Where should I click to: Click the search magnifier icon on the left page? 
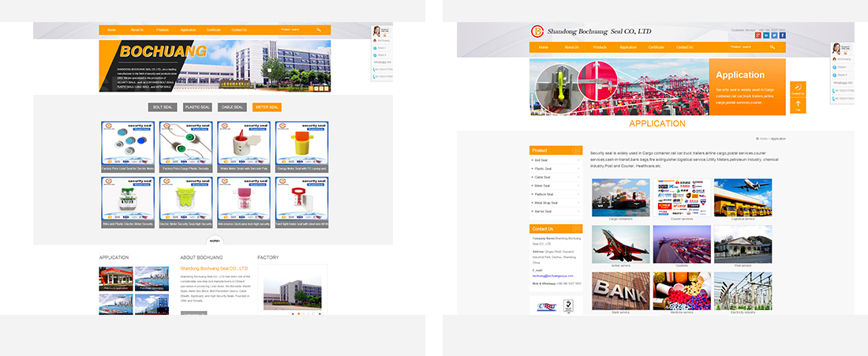pyautogui.click(x=319, y=29)
